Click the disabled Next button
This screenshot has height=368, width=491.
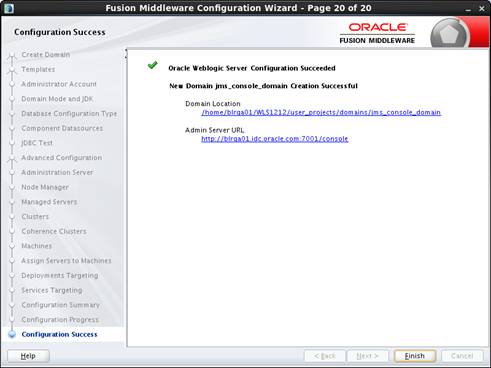click(x=367, y=356)
